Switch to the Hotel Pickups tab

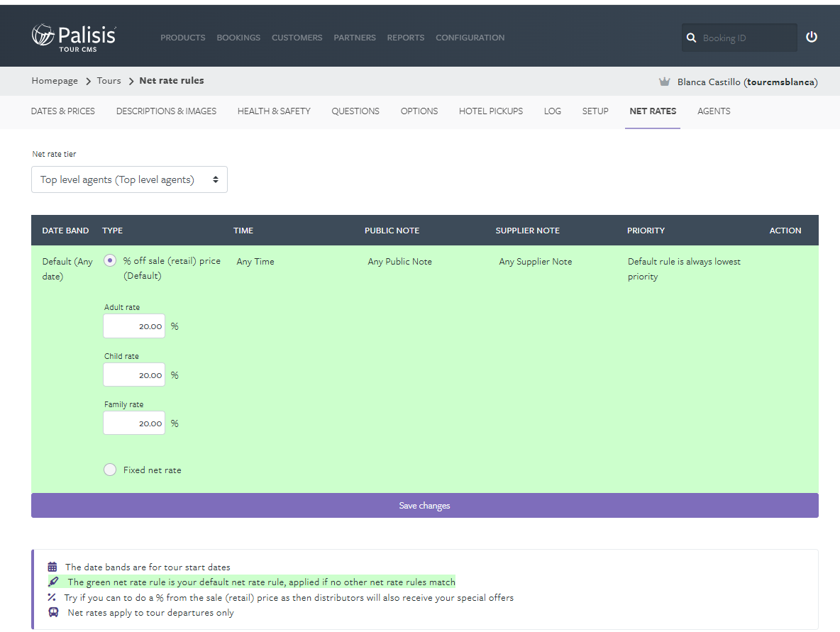(x=491, y=111)
